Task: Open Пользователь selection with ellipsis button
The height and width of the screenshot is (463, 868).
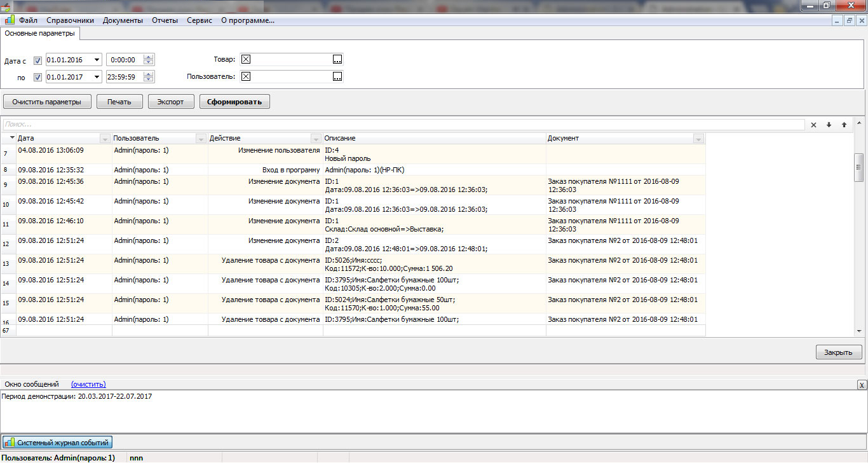Action: (x=337, y=76)
